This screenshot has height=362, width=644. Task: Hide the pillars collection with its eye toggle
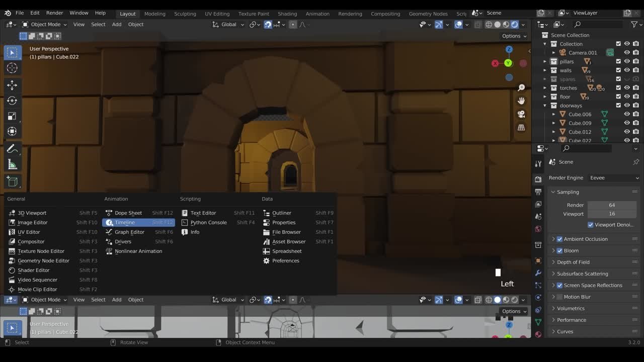626,61
